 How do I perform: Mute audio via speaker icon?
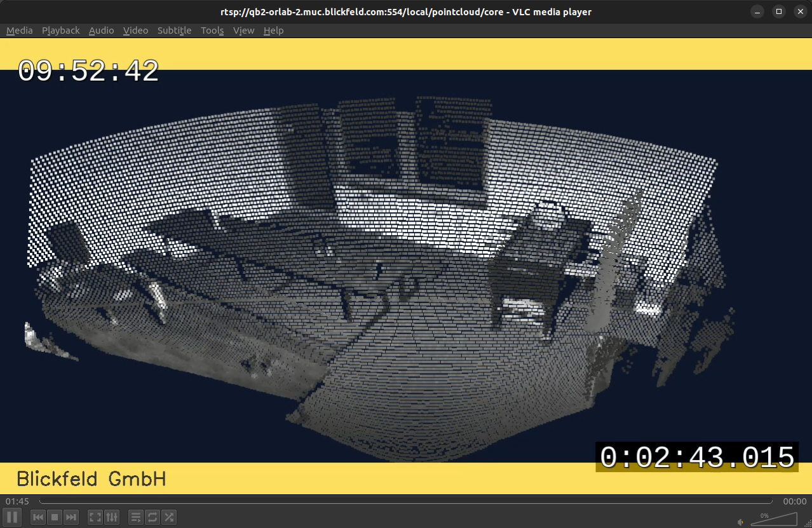click(740, 522)
